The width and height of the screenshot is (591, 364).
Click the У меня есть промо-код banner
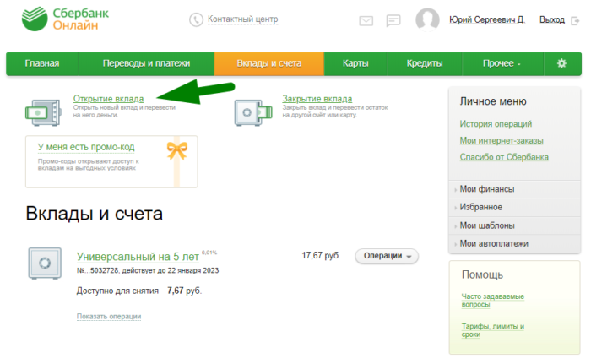[111, 161]
